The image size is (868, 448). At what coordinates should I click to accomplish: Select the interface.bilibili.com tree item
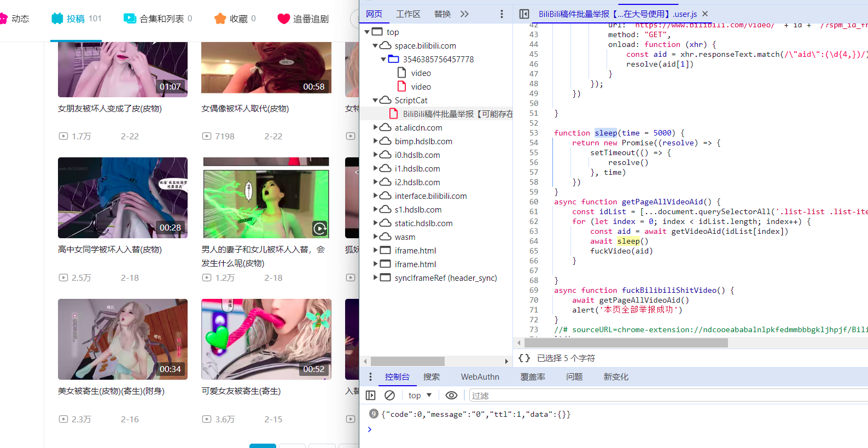pyautogui.click(x=430, y=196)
